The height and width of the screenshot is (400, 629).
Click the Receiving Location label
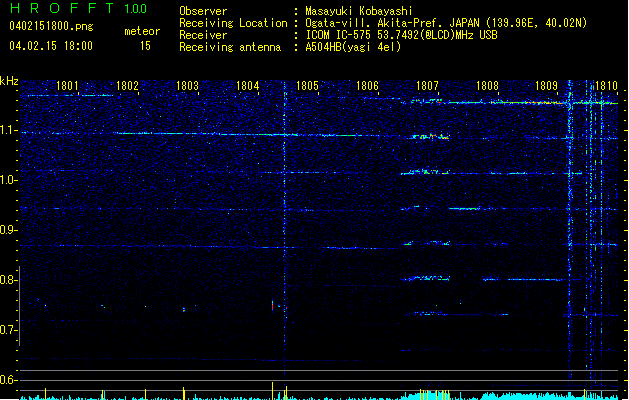click(233, 23)
